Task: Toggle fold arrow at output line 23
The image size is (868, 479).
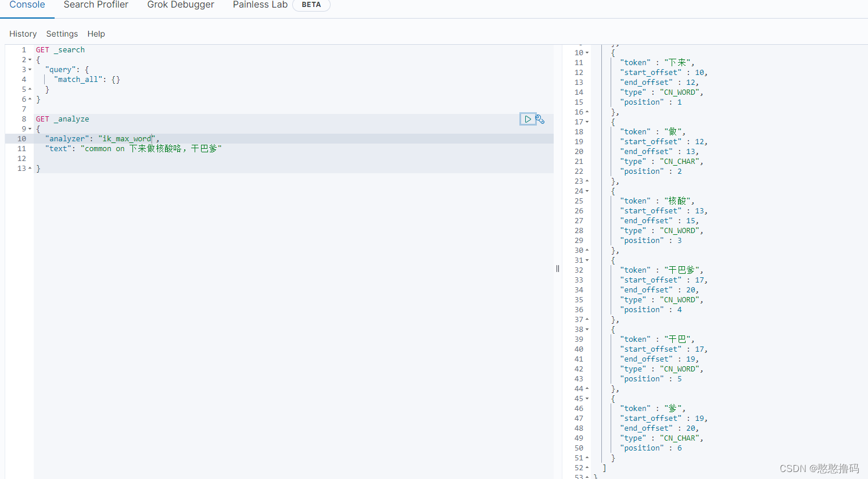Action: point(587,181)
